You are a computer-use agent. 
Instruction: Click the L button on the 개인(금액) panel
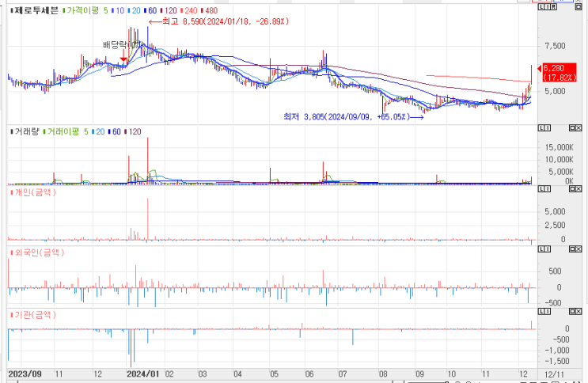coord(542,188)
